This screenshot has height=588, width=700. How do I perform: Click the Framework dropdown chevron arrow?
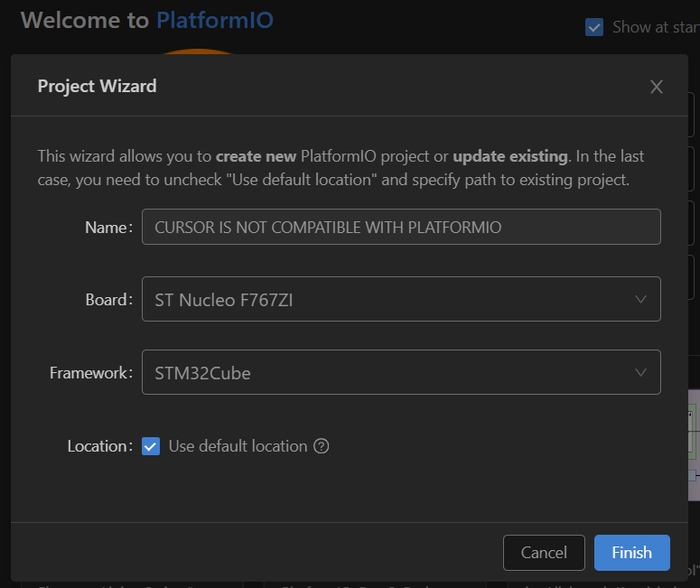coord(640,372)
